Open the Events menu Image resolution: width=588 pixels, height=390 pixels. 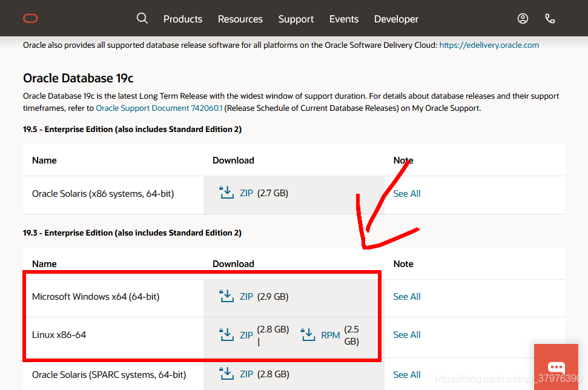(x=344, y=19)
